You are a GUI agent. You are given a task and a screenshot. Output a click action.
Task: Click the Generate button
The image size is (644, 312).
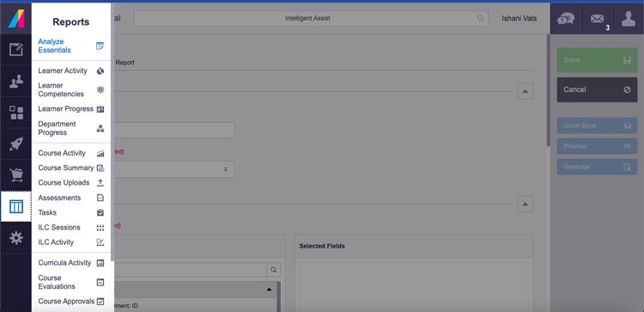coord(597,167)
